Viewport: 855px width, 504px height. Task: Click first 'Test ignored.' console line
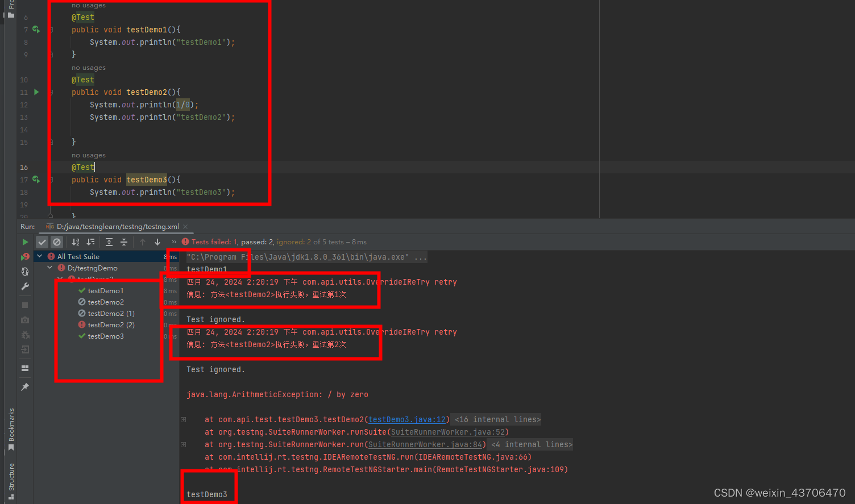pyautogui.click(x=216, y=319)
